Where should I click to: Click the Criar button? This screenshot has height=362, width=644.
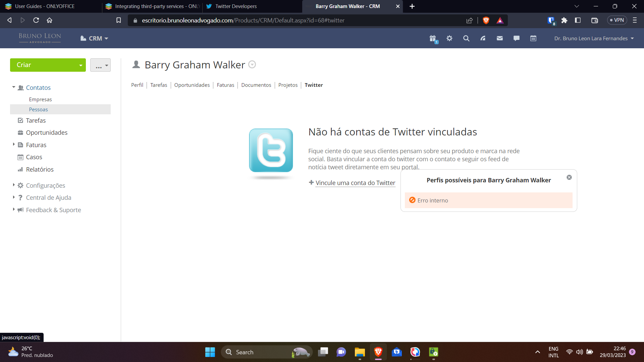[x=43, y=65]
